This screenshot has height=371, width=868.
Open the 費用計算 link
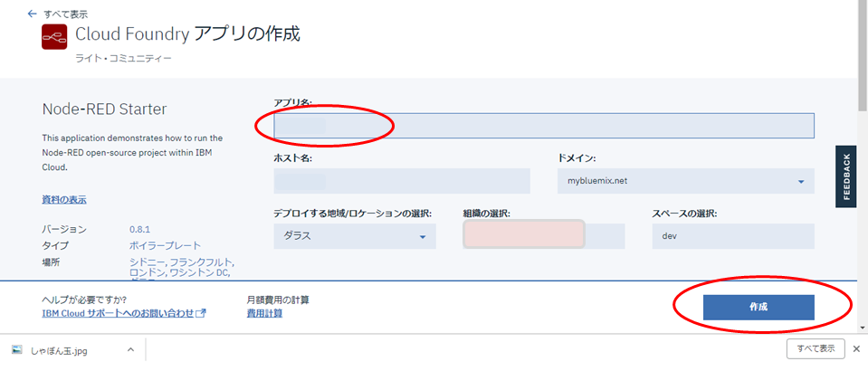point(264,313)
